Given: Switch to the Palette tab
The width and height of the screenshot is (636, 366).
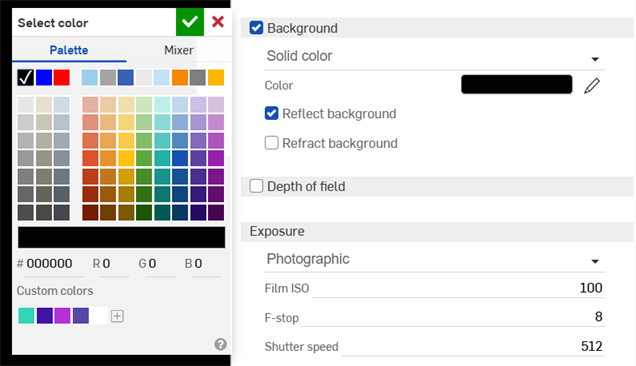Looking at the screenshot, I should coord(69,50).
